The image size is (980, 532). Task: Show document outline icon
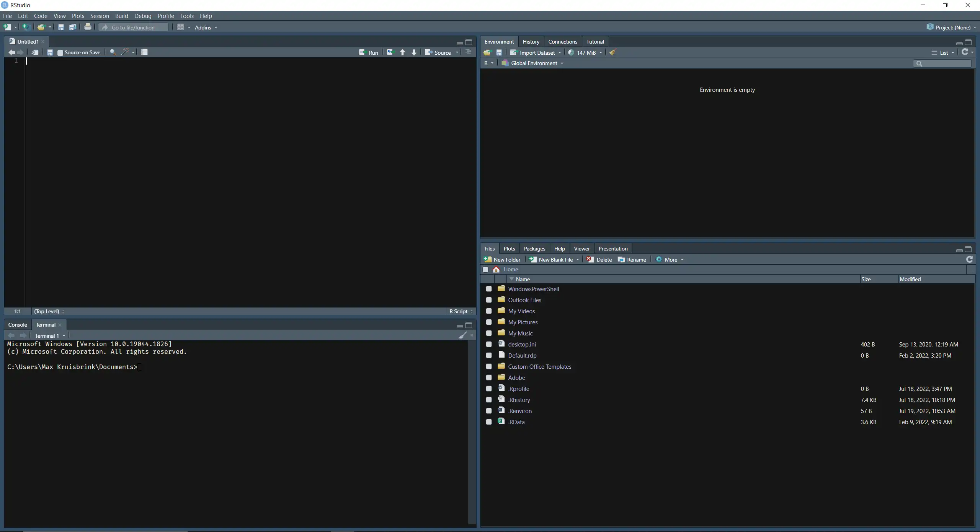(468, 52)
